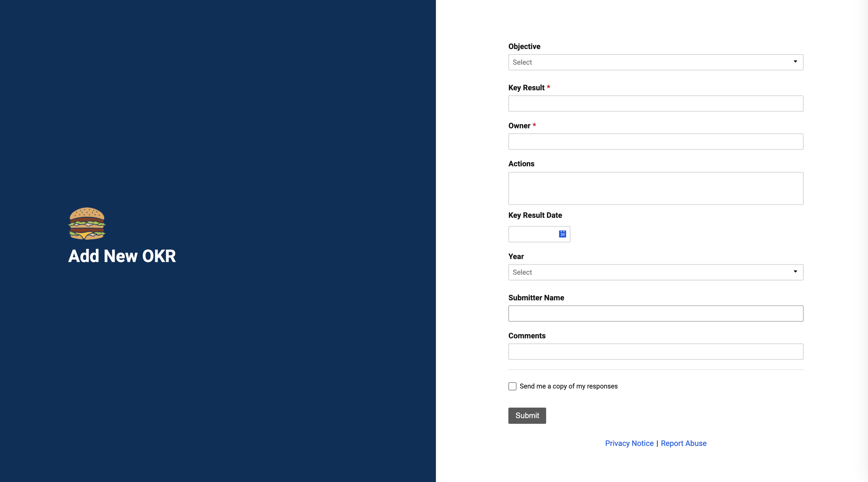Click into the Owner input box
Screen dimensions: 868x482
[x=656, y=142]
